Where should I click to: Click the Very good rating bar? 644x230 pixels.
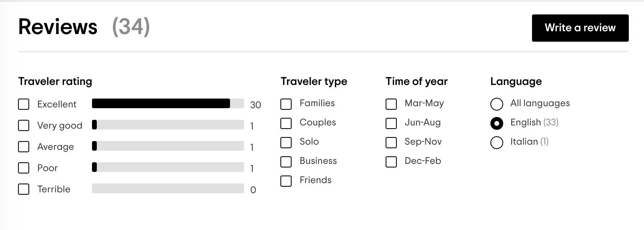click(x=168, y=125)
